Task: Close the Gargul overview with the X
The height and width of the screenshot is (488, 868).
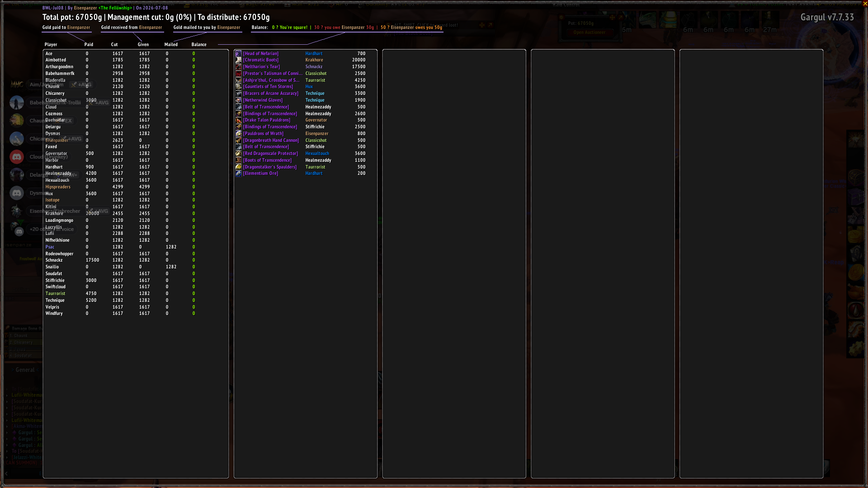Action: pos(865,4)
